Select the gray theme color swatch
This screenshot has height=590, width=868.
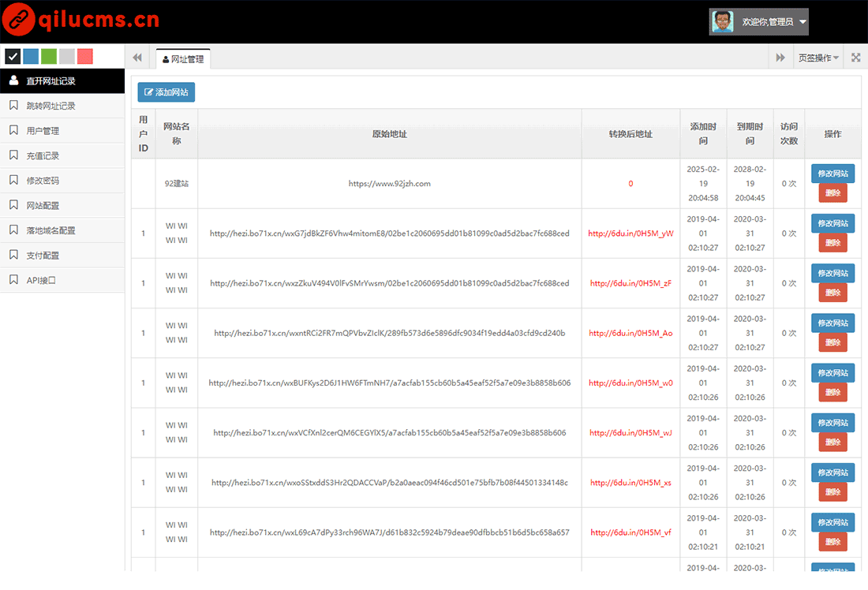coord(67,56)
